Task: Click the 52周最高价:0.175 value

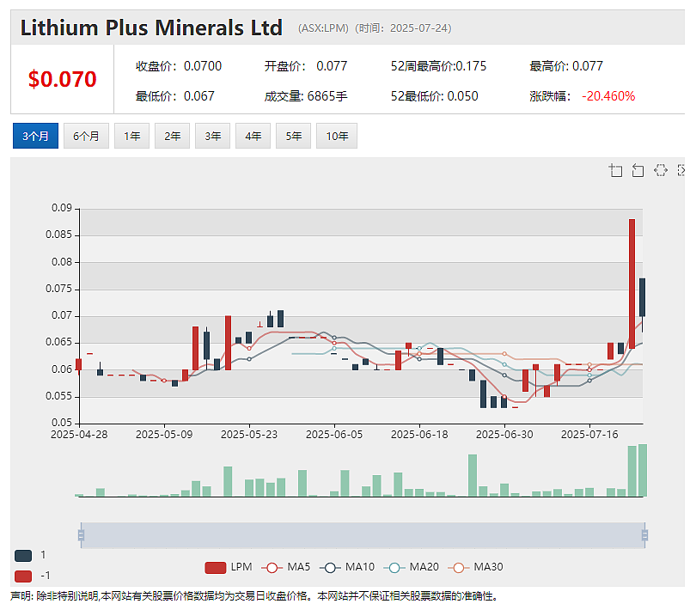Action: pyautogui.click(x=438, y=66)
